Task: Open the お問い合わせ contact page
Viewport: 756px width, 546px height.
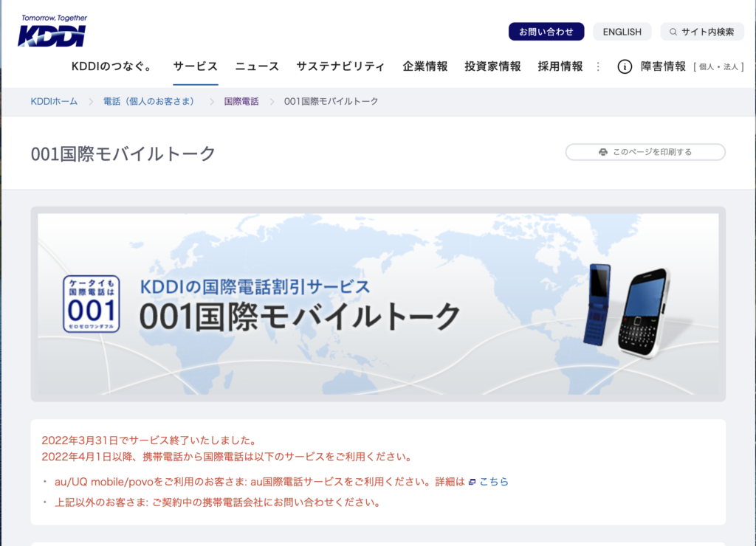Action: [x=546, y=32]
